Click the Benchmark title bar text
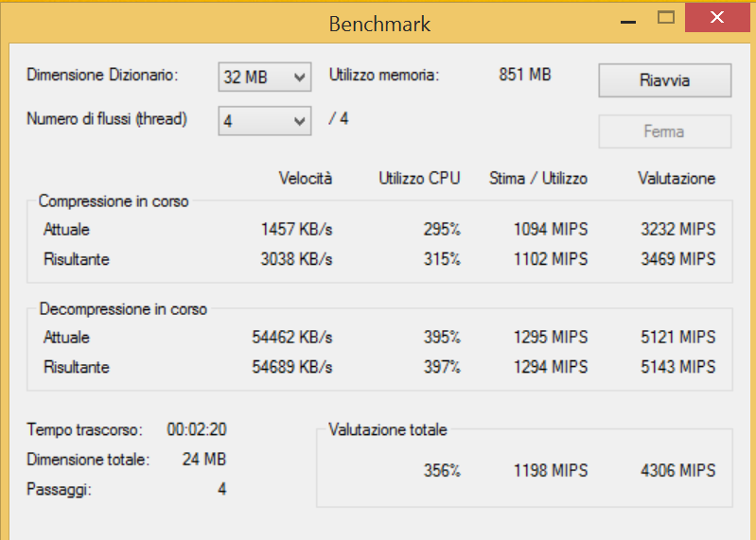Screen dimensions: 756x540 pos(379,24)
